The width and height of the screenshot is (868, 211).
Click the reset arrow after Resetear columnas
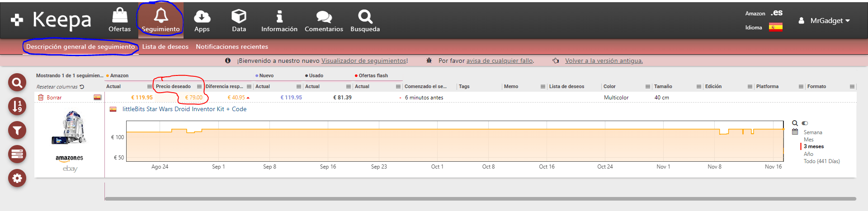click(82, 87)
